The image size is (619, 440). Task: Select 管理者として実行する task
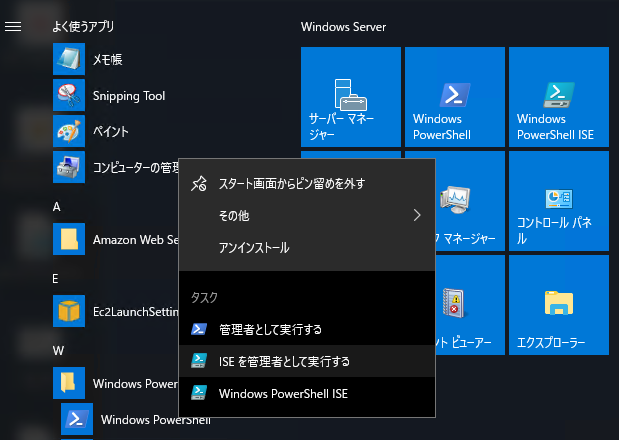(x=307, y=329)
